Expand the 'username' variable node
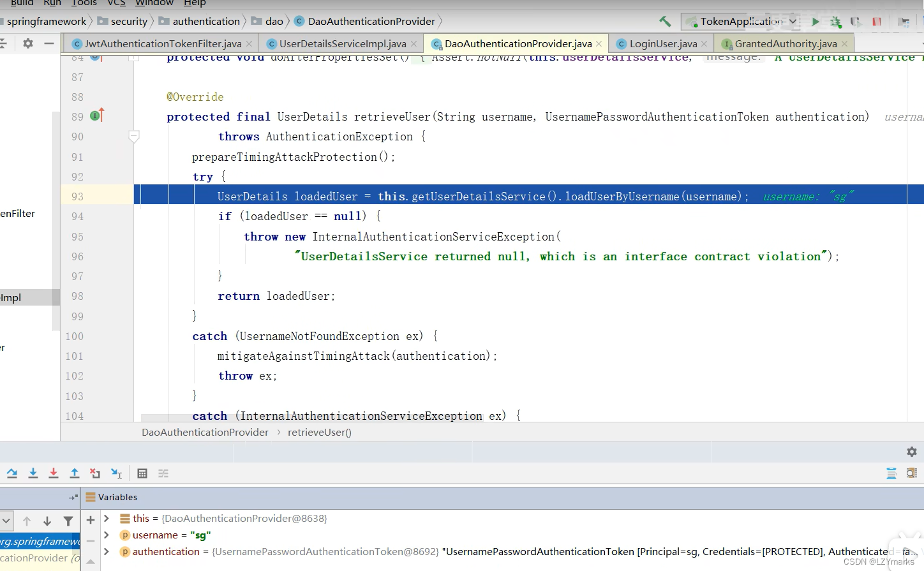Image resolution: width=924 pixels, height=571 pixels. [107, 535]
